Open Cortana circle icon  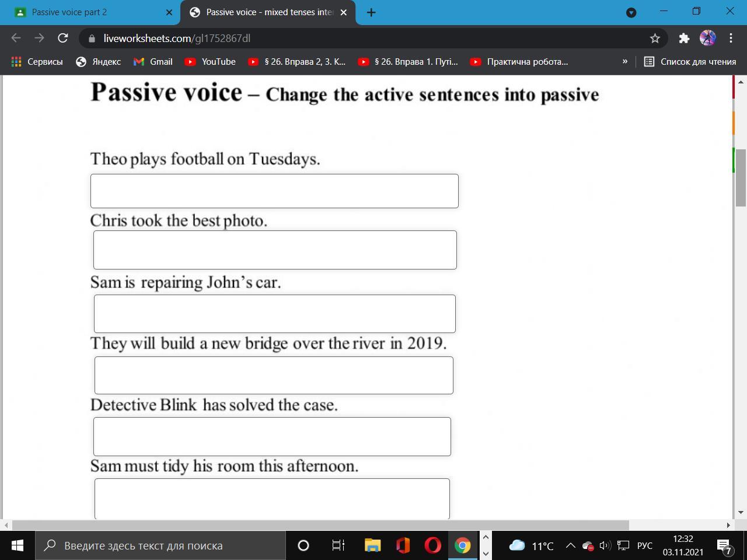click(x=303, y=545)
